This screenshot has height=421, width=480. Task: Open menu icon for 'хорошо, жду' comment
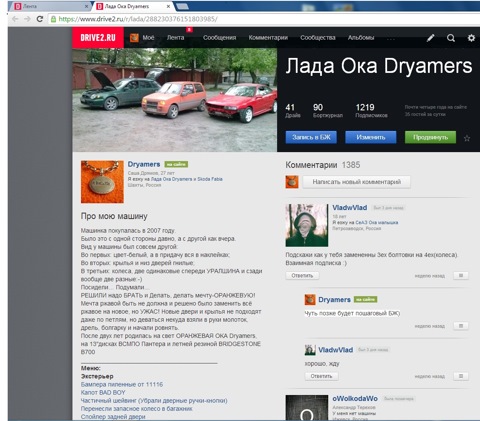click(x=461, y=376)
